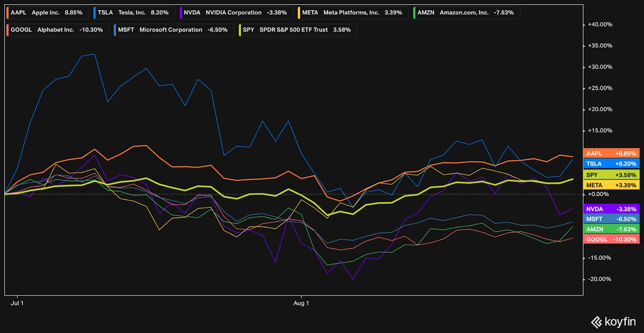This screenshot has height=333, width=644.
Task: Click the +40.00% axis label
Action: click(600, 25)
